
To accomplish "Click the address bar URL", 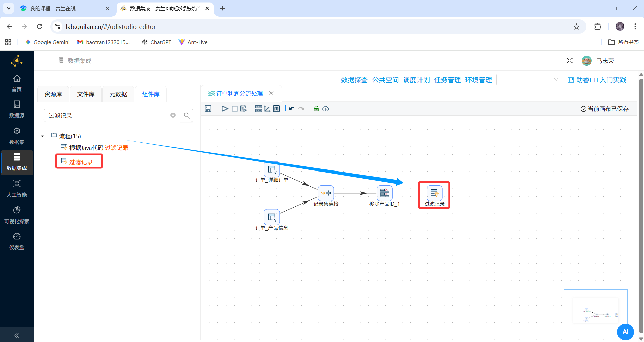I will coord(111,27).
